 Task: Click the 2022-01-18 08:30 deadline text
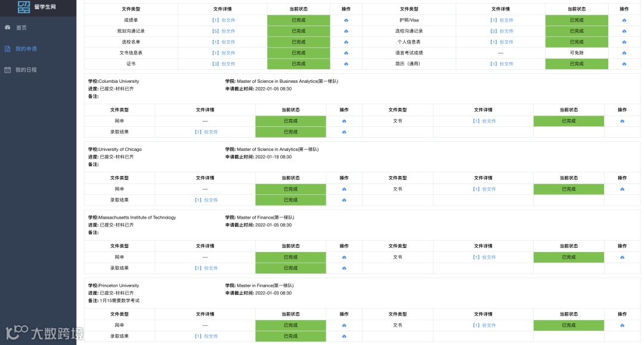274,157
